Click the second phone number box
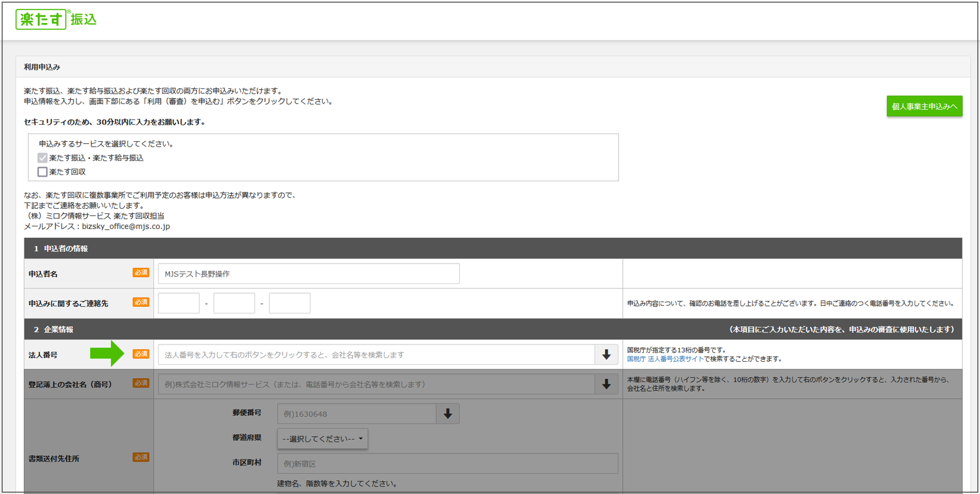This screenshot has width=980, height=494. [234, 303]
